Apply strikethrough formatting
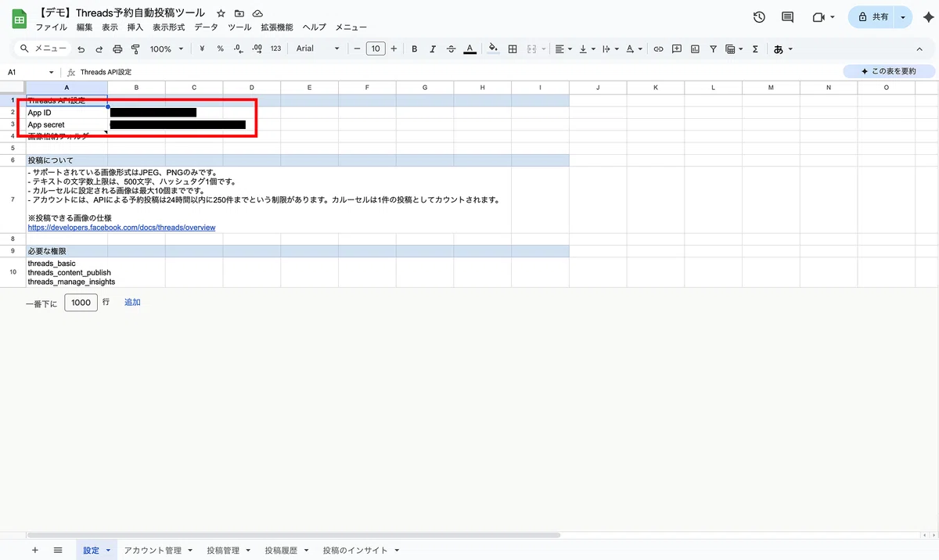 click(451, 48)
